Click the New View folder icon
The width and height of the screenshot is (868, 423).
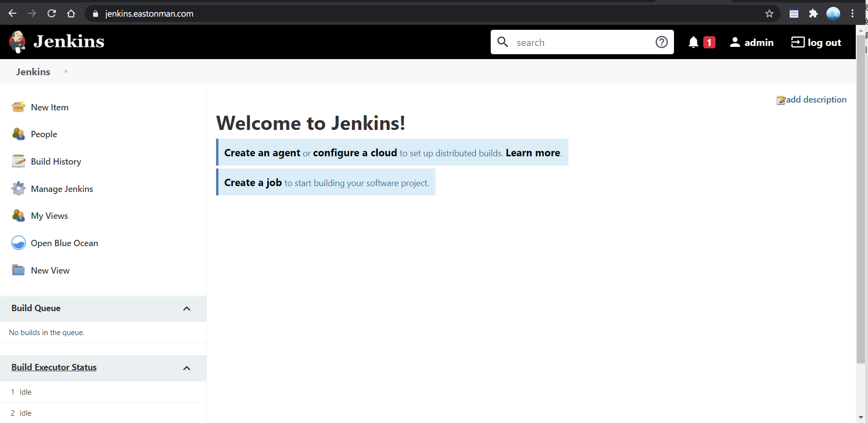coord(18,270)
